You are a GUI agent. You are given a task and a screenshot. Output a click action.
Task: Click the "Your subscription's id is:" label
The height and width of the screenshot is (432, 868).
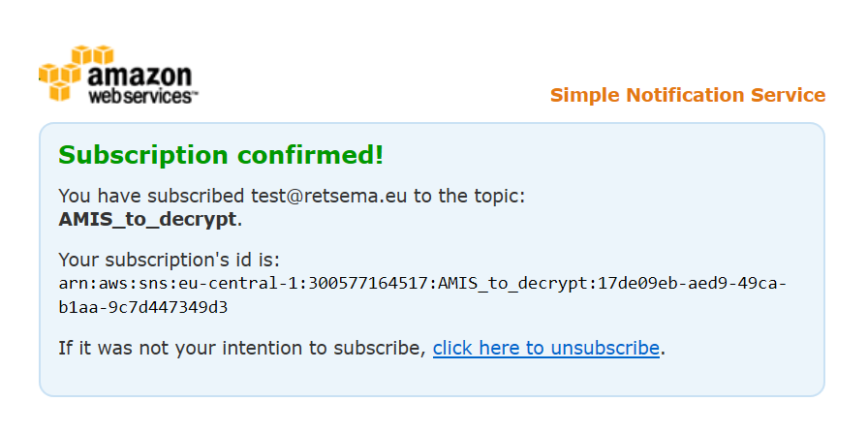pyautogui.click(x=169, y=260)
